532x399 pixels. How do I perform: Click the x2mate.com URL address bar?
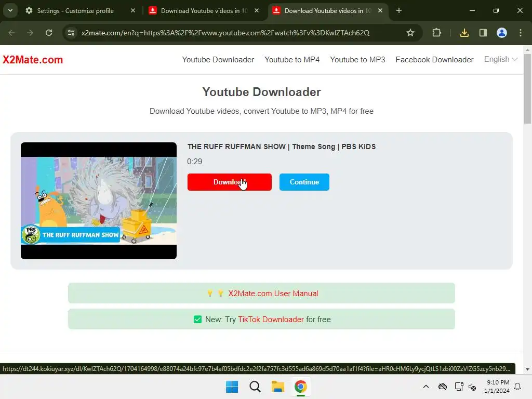[225, 33]
